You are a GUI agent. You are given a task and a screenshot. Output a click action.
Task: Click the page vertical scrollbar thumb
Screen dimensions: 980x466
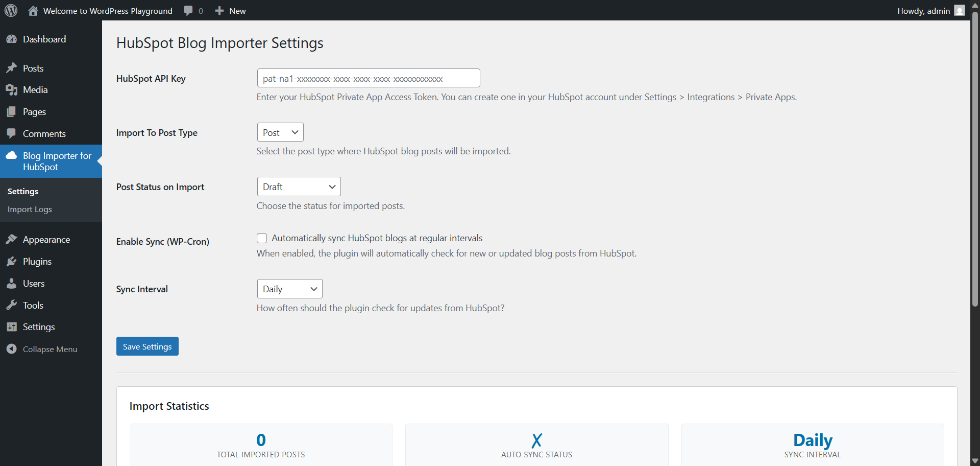975,153
